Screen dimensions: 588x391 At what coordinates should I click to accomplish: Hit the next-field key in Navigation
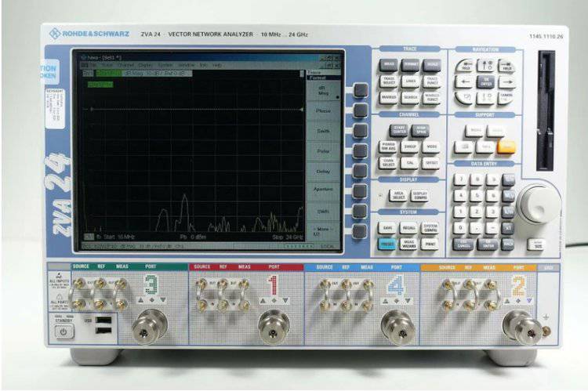point(506,66)
